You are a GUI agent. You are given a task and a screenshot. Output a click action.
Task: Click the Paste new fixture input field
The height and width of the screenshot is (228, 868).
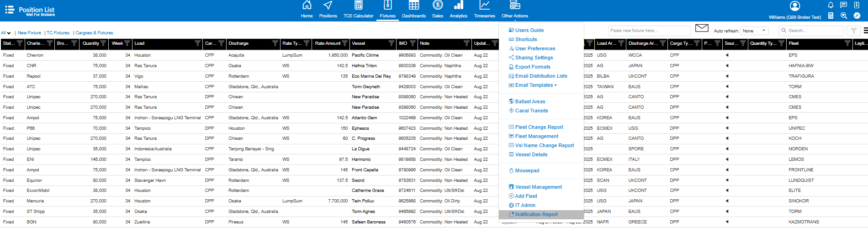tap(649, 31)
